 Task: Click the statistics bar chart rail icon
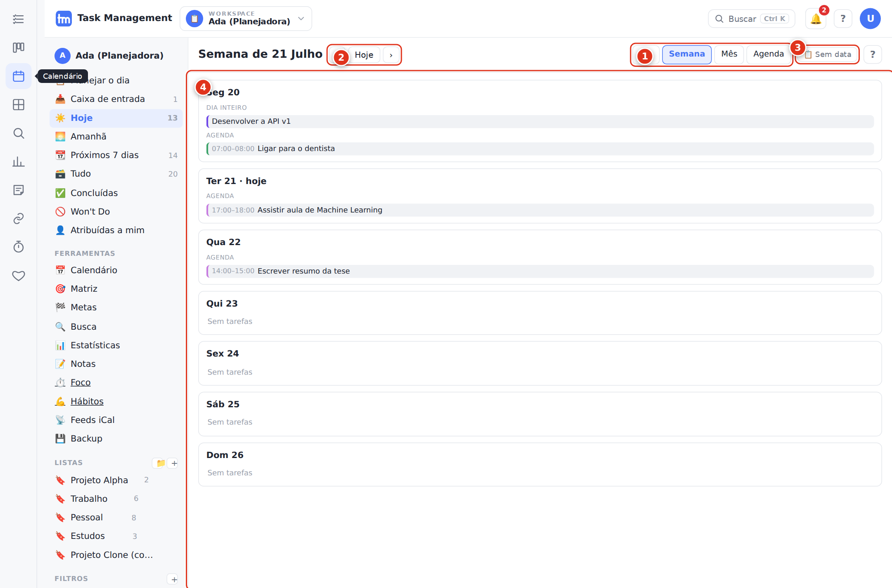[x=19, y=162]
